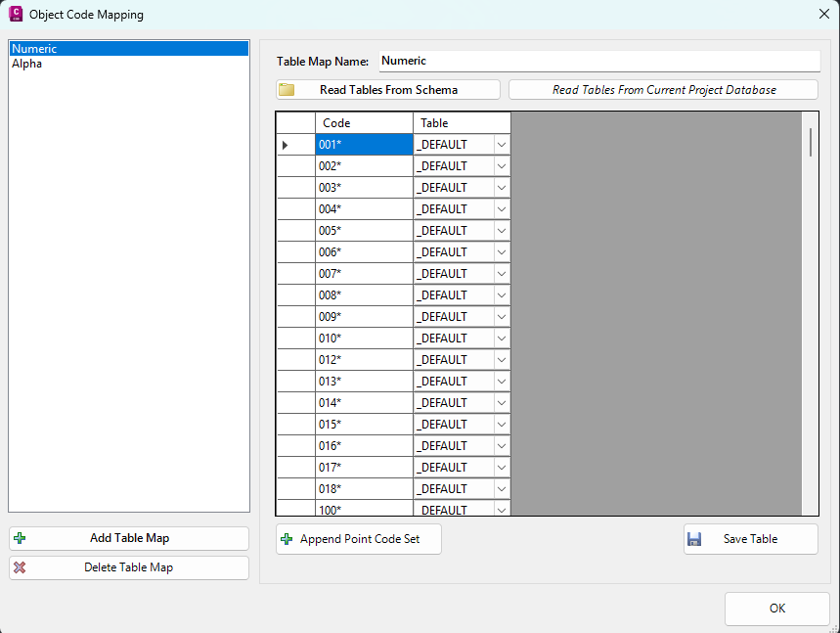The width and height of the screenshot is (840, 633).
Task: Close the Object Code Mapping dialog
Action: coord(822,14)
